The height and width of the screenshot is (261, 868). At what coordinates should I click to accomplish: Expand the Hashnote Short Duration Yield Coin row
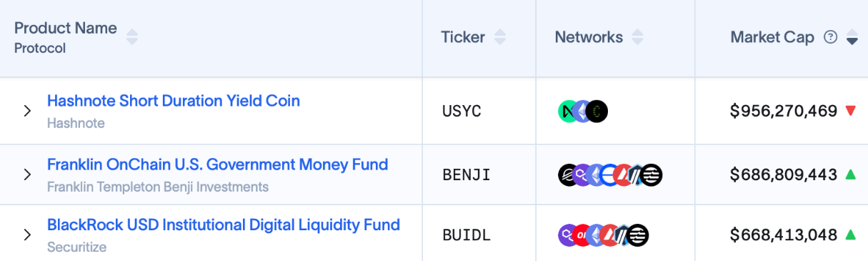click(27, 111)
